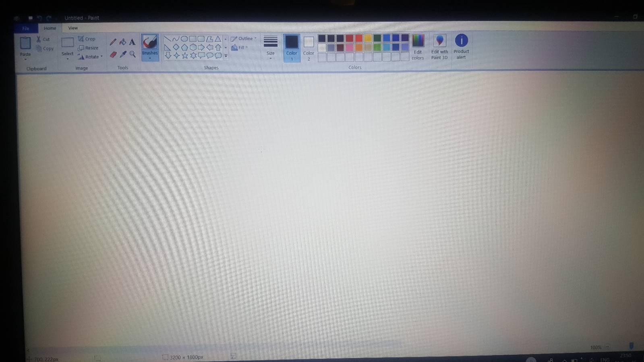Viewport: 644px width, 362px height.
Task: Click the Copy button
Action: point(45,48)
